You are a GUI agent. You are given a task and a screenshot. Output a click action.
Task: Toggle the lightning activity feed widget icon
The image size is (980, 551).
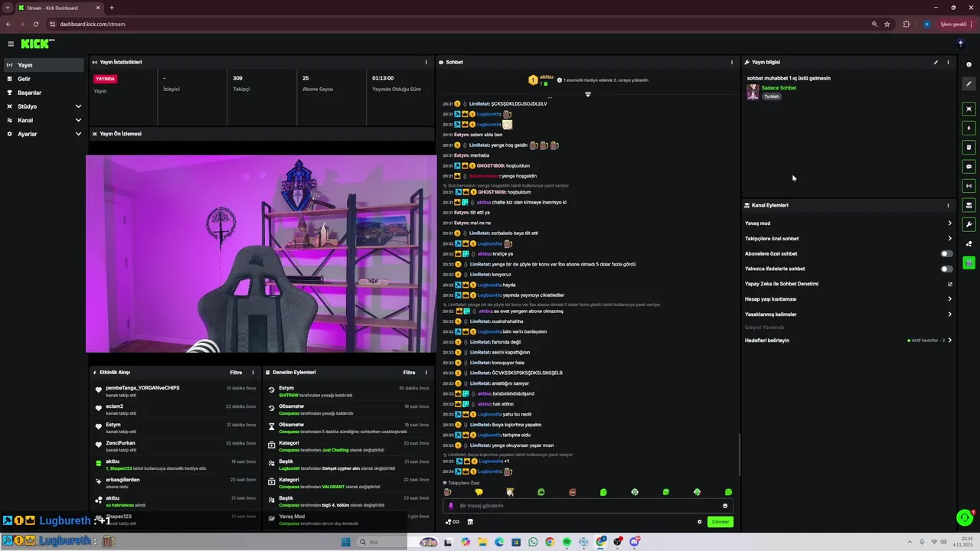pyautogui.click(x=969, y=128)
